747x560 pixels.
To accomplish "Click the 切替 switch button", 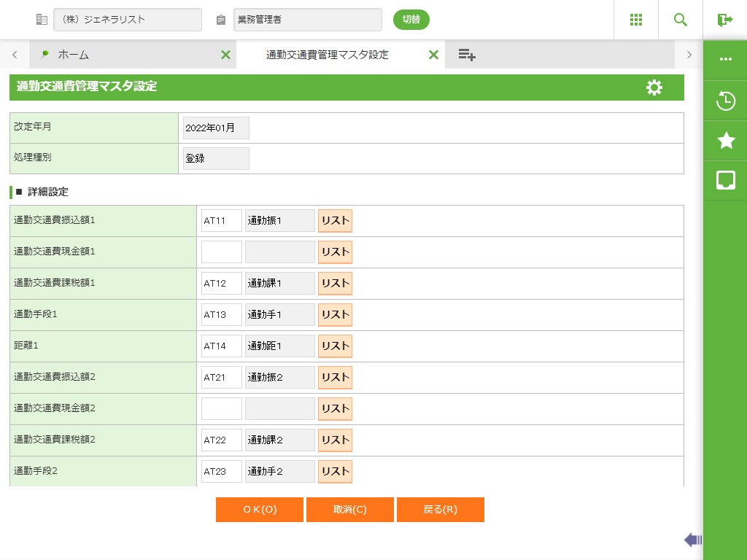I will pyautogui.click(x=411, y=20).
